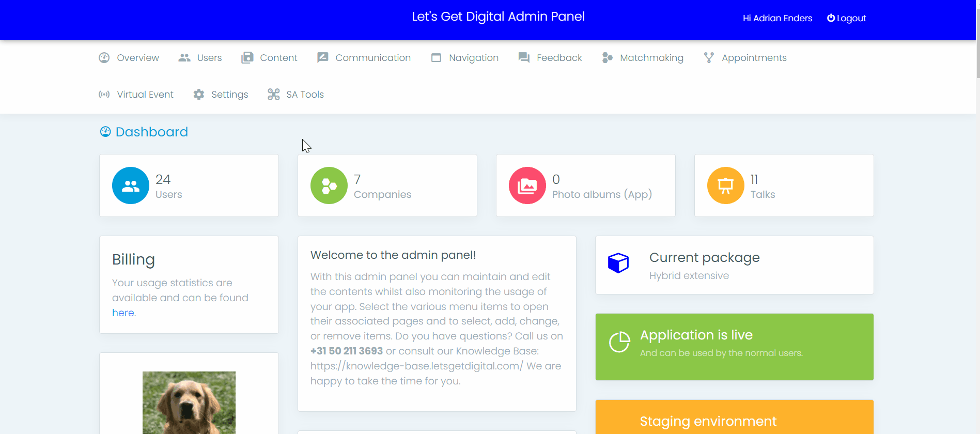
Task: Click the orange Talks presentation icon
Action: 725,185
